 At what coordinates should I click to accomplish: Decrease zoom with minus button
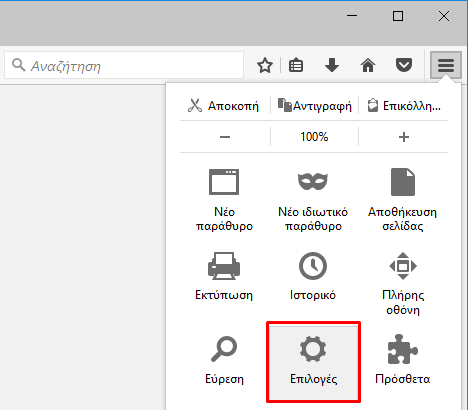225,137
